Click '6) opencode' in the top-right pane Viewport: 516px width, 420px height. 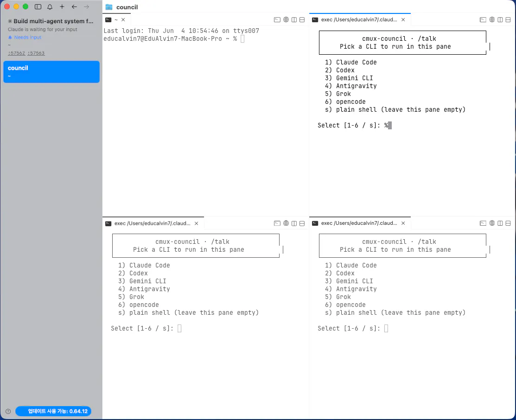tap(345, 102)
